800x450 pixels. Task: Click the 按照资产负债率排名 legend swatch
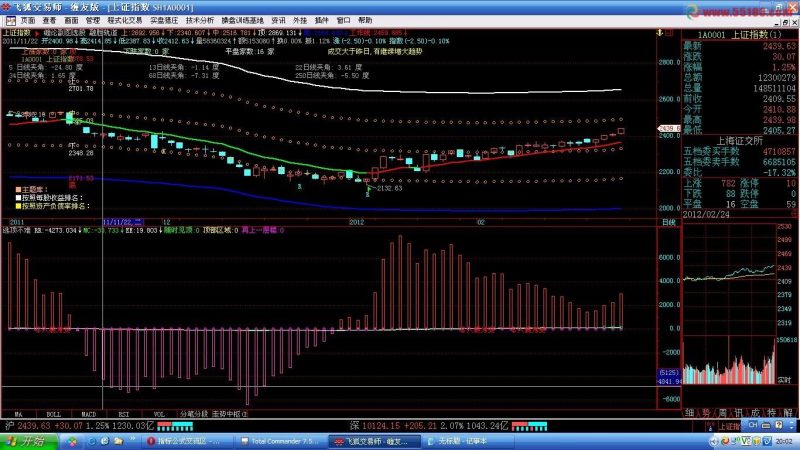(x=18, y=206)
